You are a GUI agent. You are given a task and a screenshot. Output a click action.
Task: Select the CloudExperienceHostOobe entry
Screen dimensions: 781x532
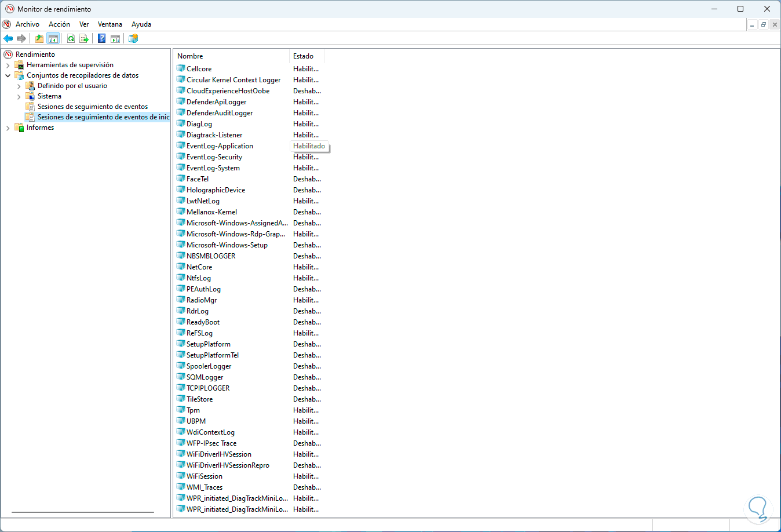click(228, 91)
